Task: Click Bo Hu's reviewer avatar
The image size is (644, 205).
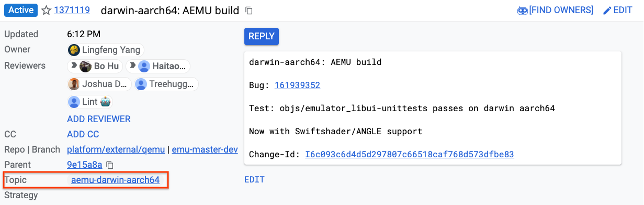Action: coord(86,66)
